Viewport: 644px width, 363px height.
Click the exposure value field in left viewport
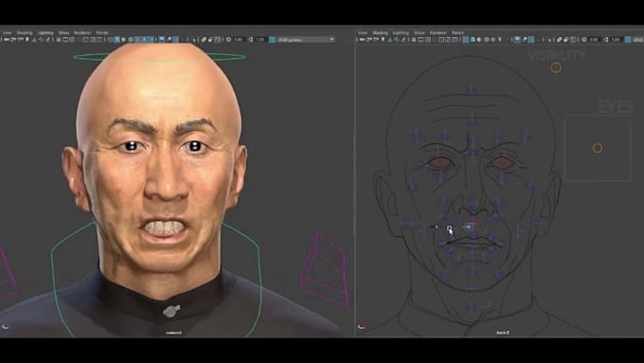tap(239, 40)
